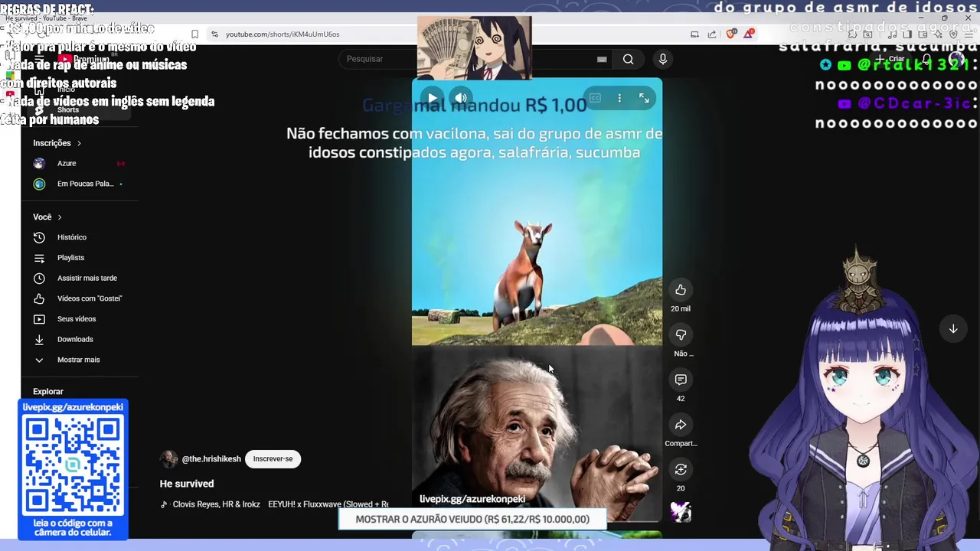Open site settings icon in the address bar
The height and width of the screenshot is (551, 980).
(x=214, y=34)
